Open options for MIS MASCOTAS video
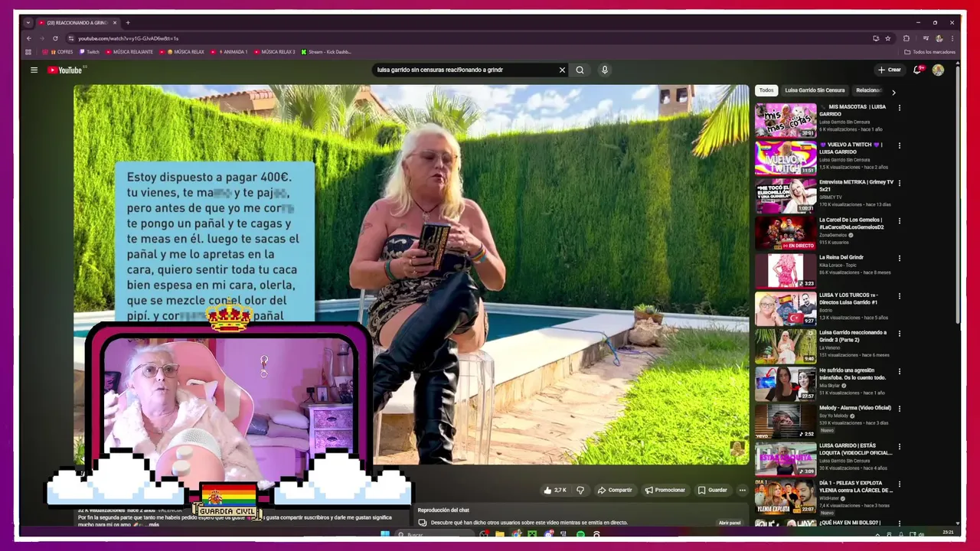The width and height of the screenshot is (980, 551). [900, 108]
